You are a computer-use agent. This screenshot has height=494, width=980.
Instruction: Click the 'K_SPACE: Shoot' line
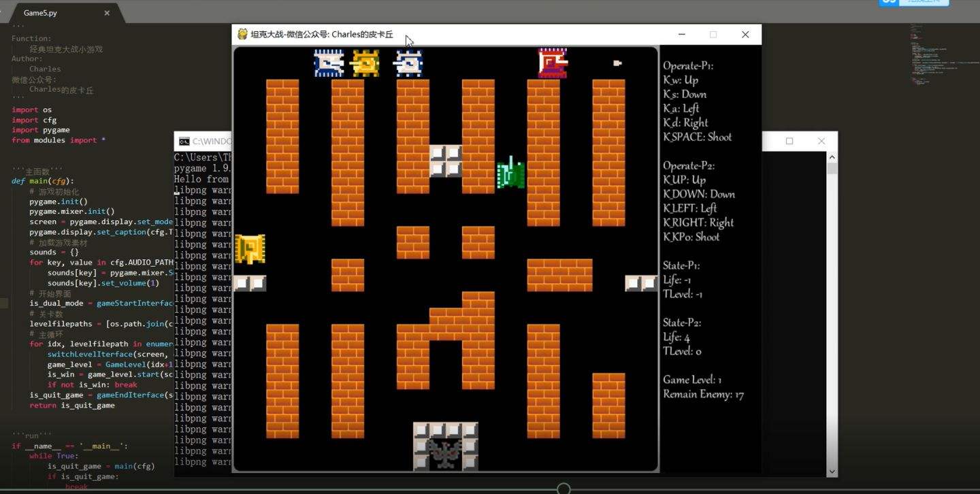[698, 137]
